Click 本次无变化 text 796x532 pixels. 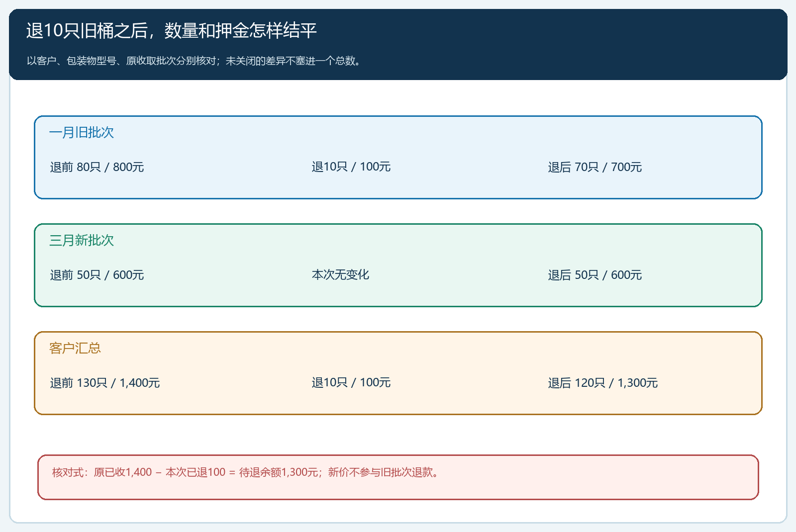pyautogui.click(x=340, y=274)
